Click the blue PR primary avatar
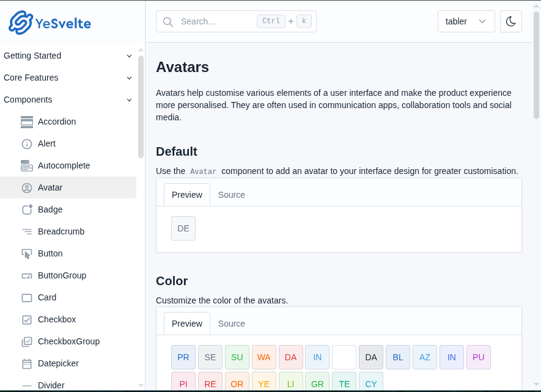541x392 pixels. [x=183, y=357]
